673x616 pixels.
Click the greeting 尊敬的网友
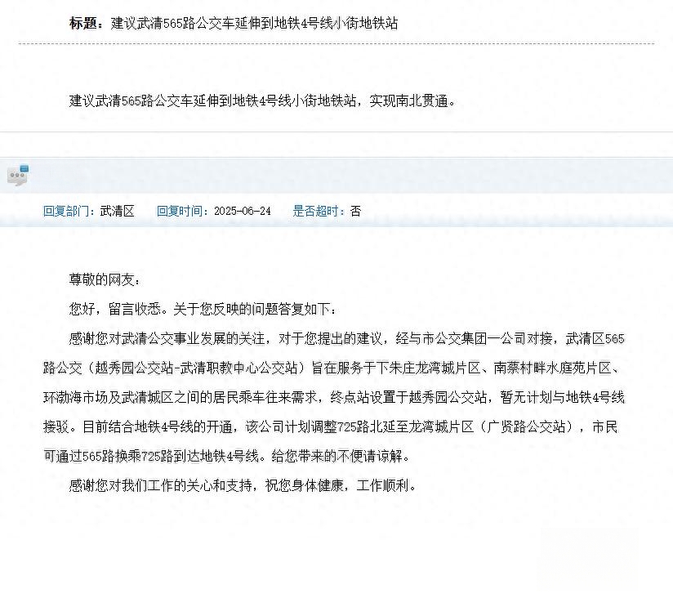(105, 280)
